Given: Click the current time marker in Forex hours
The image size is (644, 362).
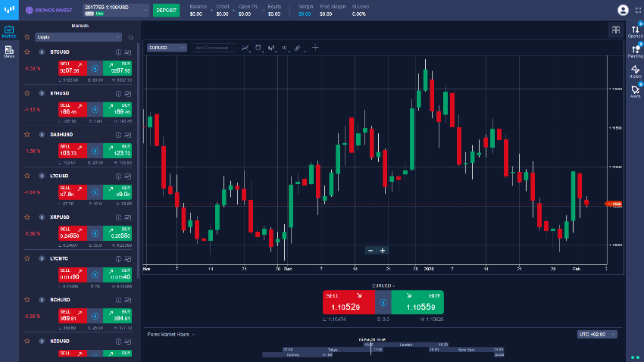Looking at the screenshot, I should point(370,348).
